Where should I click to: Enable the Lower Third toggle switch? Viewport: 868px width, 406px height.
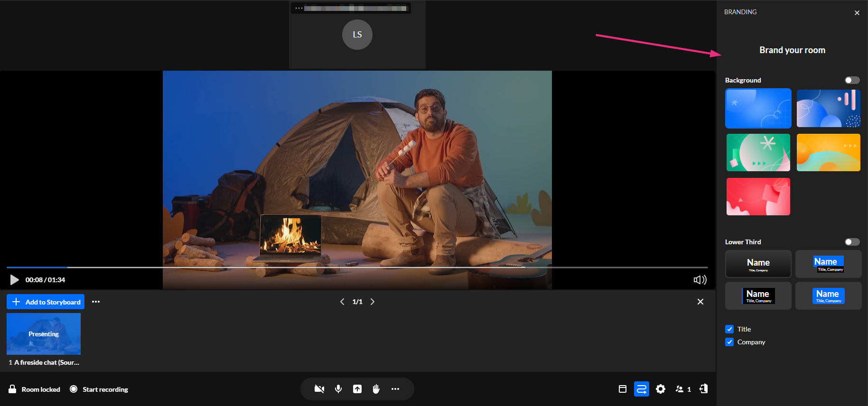click(852, 242)
